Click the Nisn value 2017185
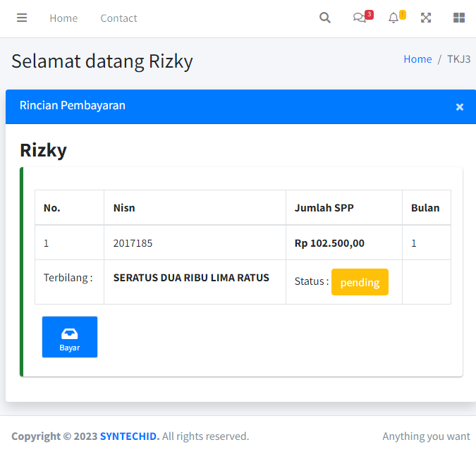Screen dimensions: 476x454 133,243
